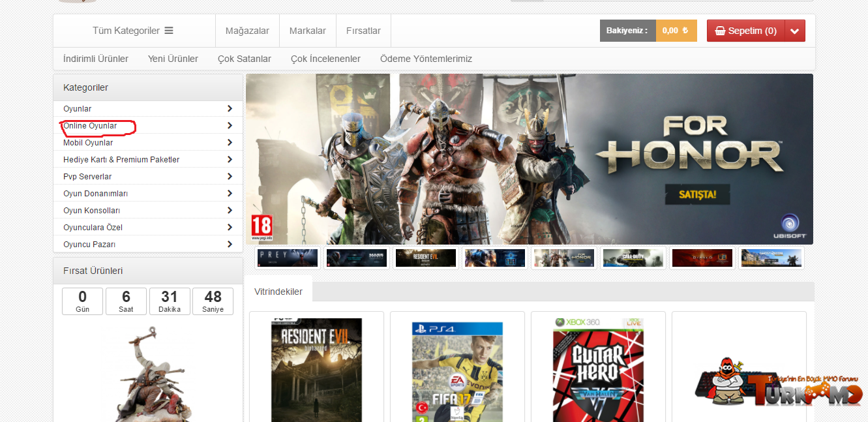The image size is (868, 422).
Task: Open the Markalar menu item
Action: point(308,31)
